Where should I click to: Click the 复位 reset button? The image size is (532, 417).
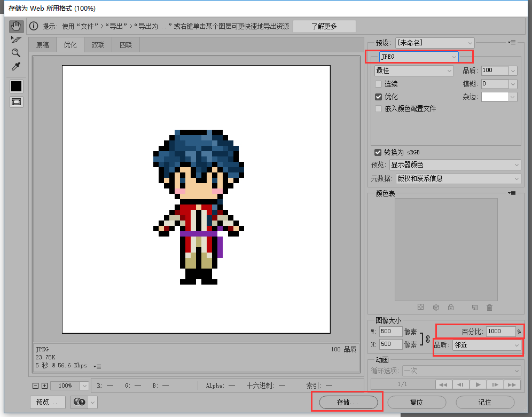tap(417, 402)
